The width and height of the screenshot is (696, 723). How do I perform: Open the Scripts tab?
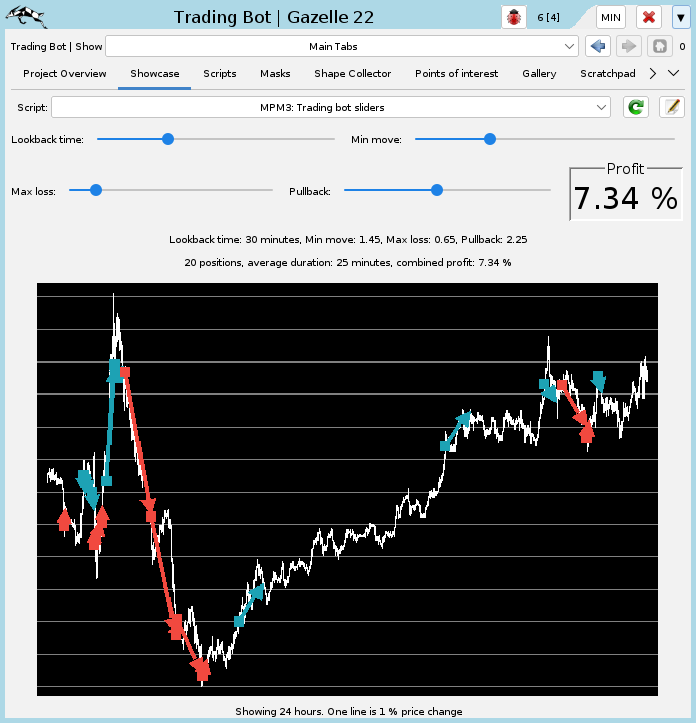[x=220, y=74]
